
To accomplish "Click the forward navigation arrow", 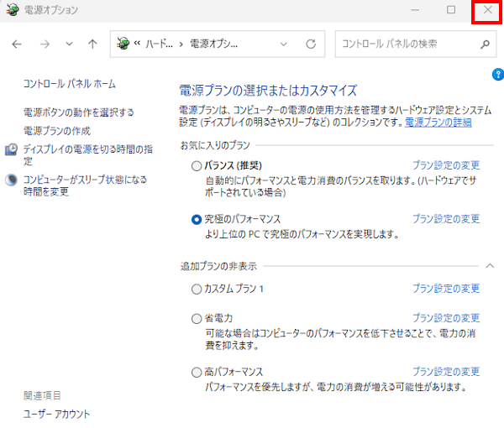I will click(45, 44).
